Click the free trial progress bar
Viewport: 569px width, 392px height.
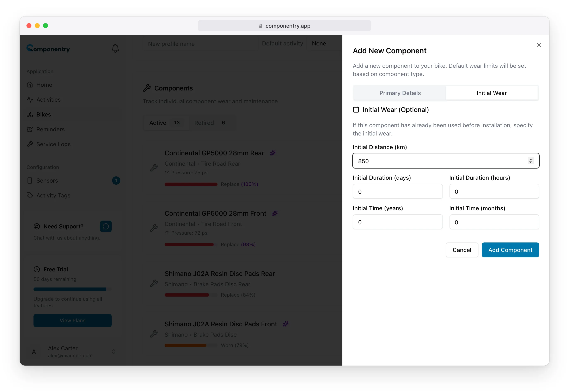click(x=72, y=289)
